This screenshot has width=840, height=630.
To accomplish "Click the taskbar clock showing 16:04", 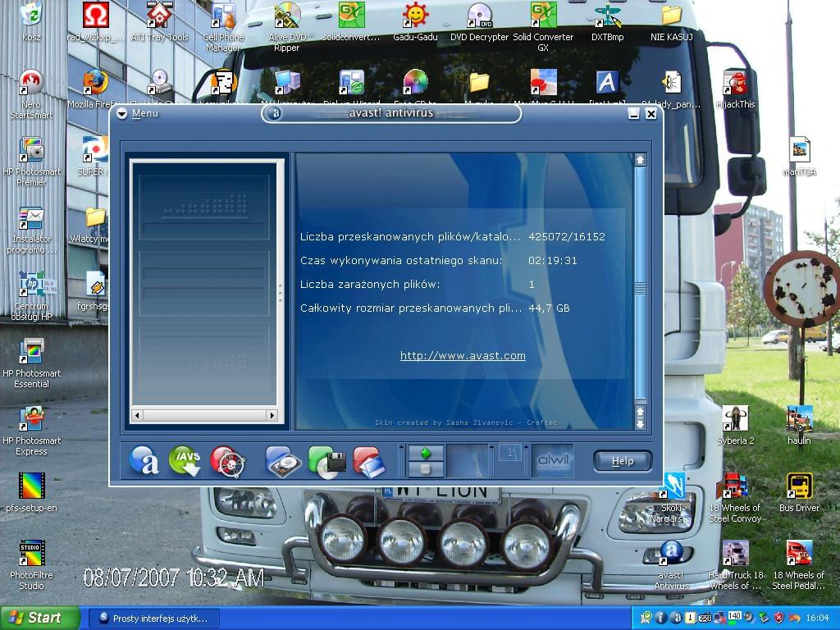I will pos(817,619).
